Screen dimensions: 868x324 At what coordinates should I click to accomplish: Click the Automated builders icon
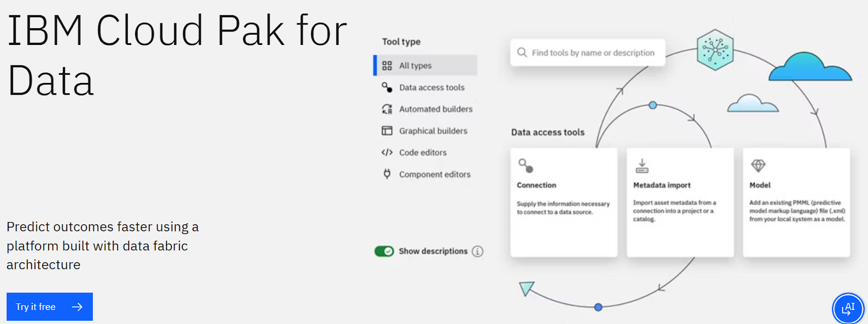[387, 109]
